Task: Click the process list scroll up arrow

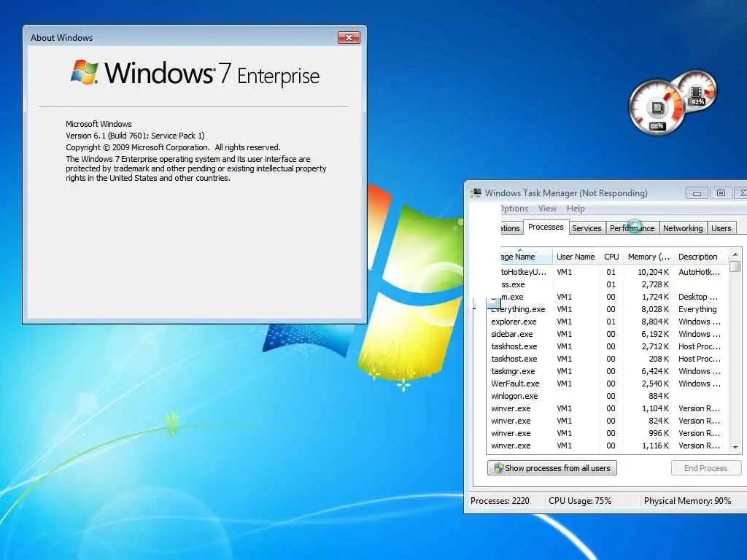Action: pyautogui.click(x=735, y=254)
